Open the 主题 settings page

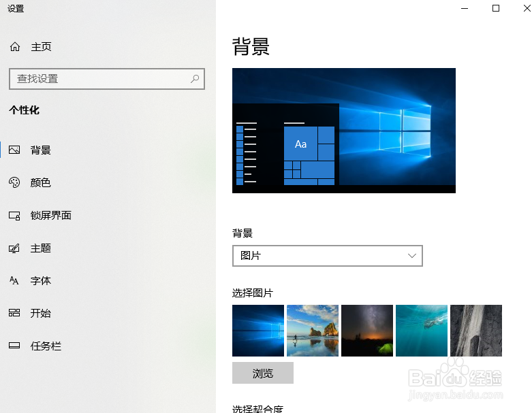pos(41,248)
